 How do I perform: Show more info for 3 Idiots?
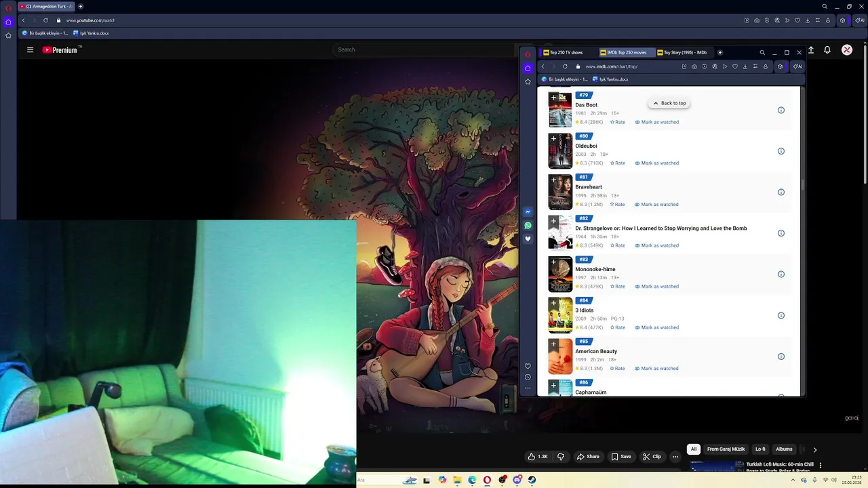781,315
